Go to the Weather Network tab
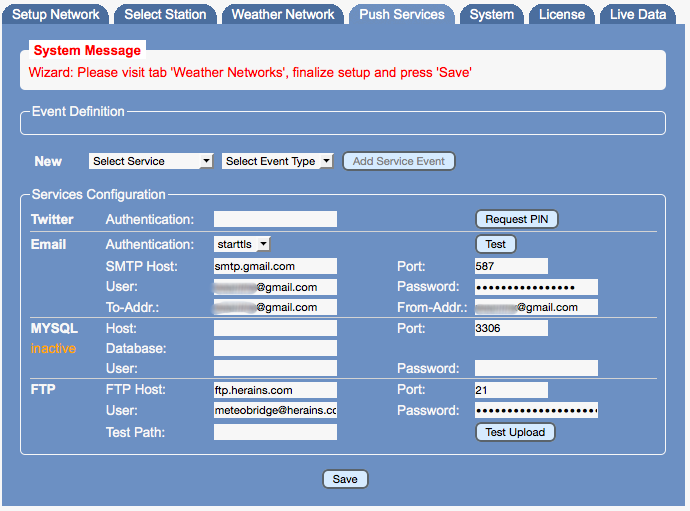The width and height of the screenshot is (690, 511). pos(283,14)
